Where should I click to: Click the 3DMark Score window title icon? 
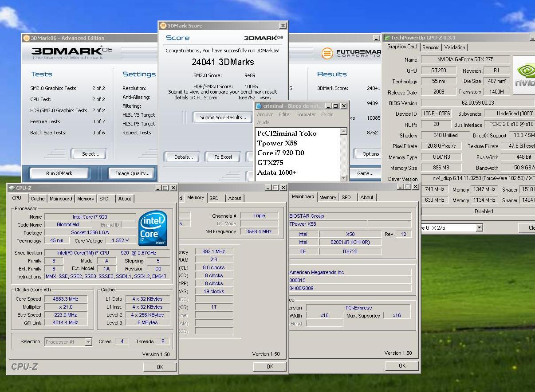(x=163, y=26)
